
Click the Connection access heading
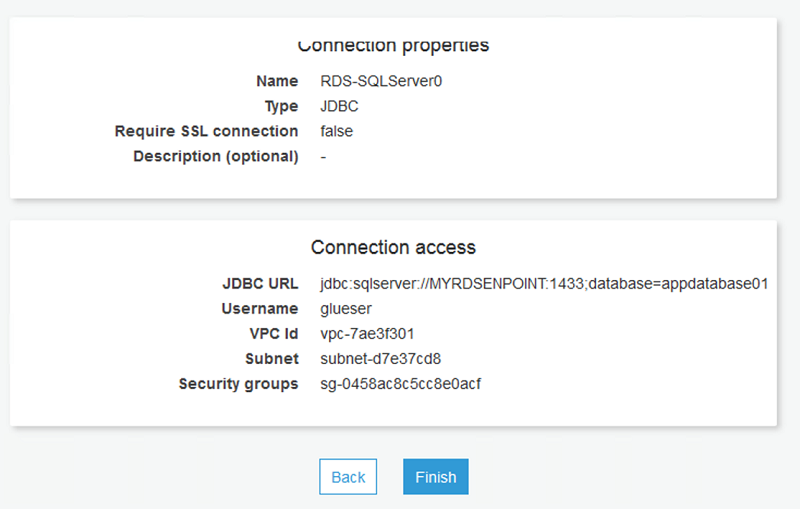point(393,247)
